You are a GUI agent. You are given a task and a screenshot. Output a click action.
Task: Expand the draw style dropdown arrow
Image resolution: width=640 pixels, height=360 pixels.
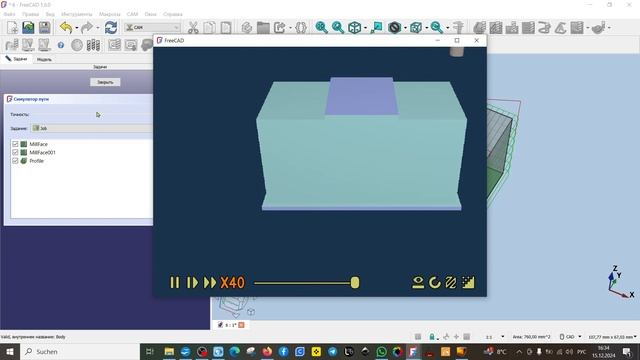coord(405,28)
